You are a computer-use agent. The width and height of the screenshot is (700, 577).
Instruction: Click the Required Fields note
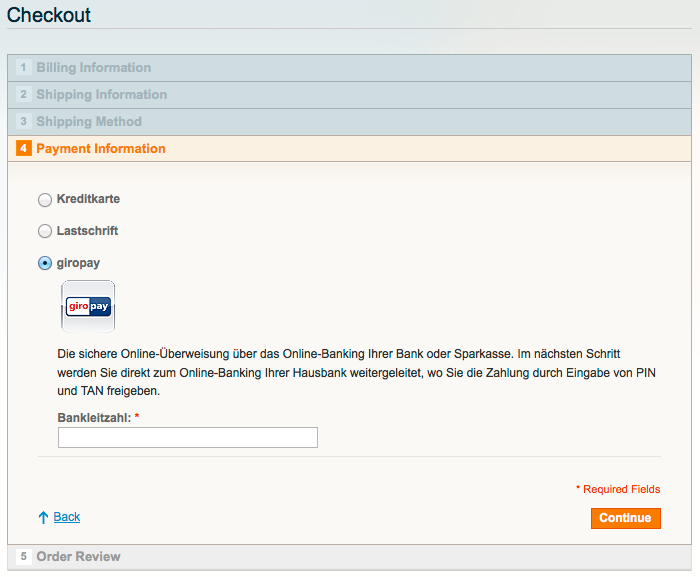pyautogui.click(x=618, y=489)
